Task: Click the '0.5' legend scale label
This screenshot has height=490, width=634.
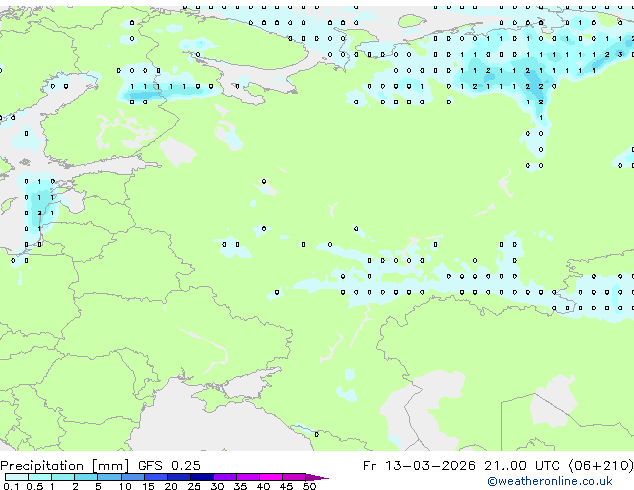Action: (35, 486)
